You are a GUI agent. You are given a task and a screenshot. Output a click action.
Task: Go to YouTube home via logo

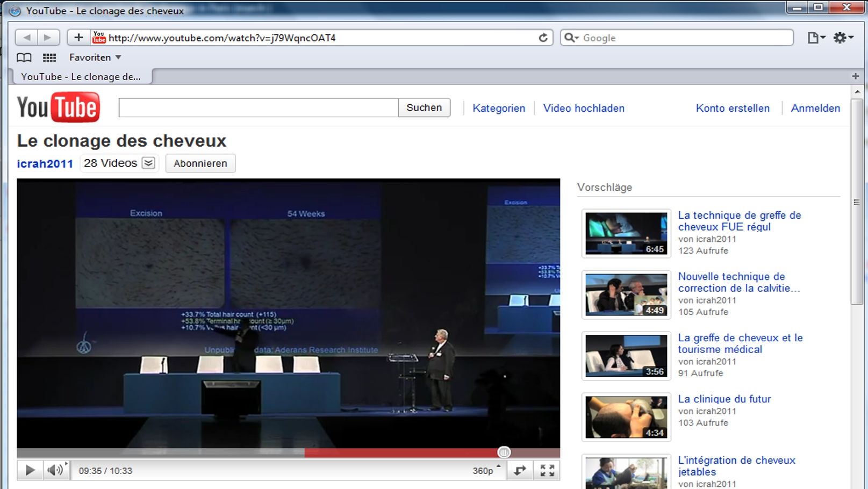(58, 107)
